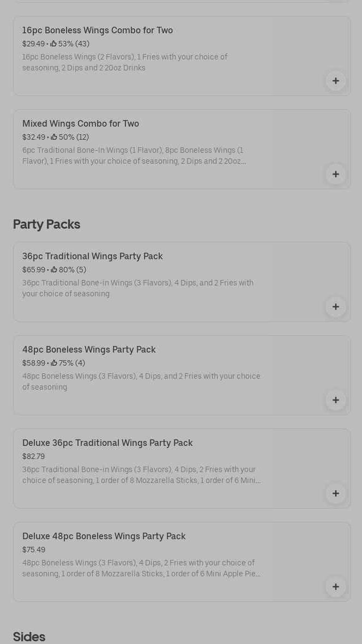Image resolution: width=362 pixels, height=644 pixels.
Task: Select 36pc Traditional Wings Party Pack title
Action: 93,257
